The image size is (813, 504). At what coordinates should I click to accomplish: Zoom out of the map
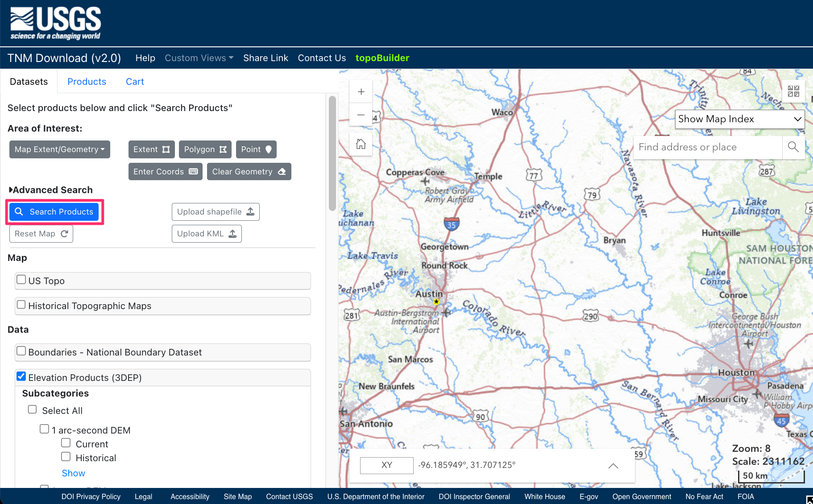pos(361,115)
